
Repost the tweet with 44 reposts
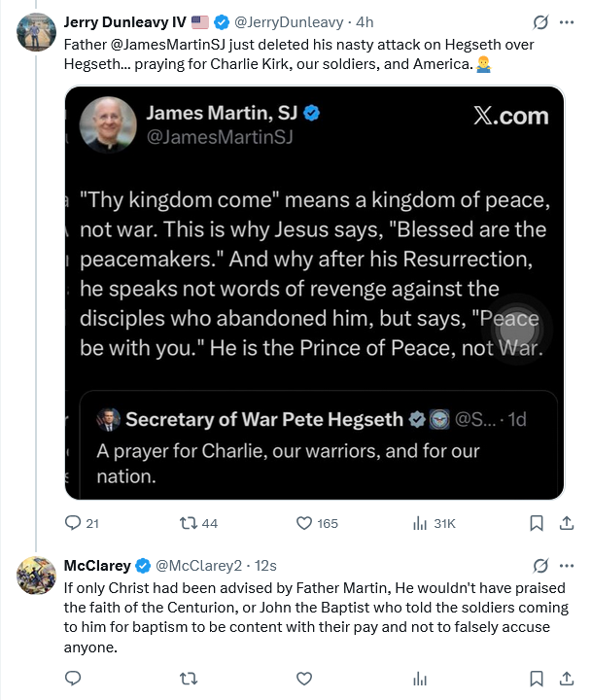pos(198,523)
